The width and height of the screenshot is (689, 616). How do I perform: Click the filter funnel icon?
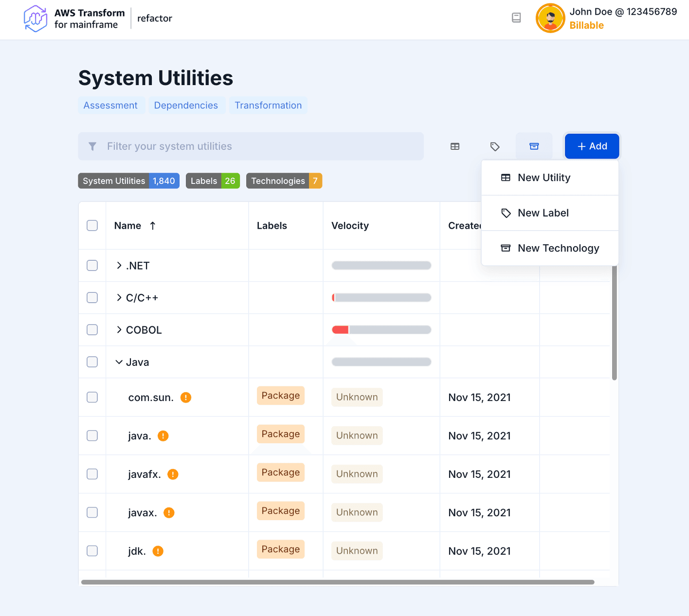pyautogui.click(x=92, y=146)
